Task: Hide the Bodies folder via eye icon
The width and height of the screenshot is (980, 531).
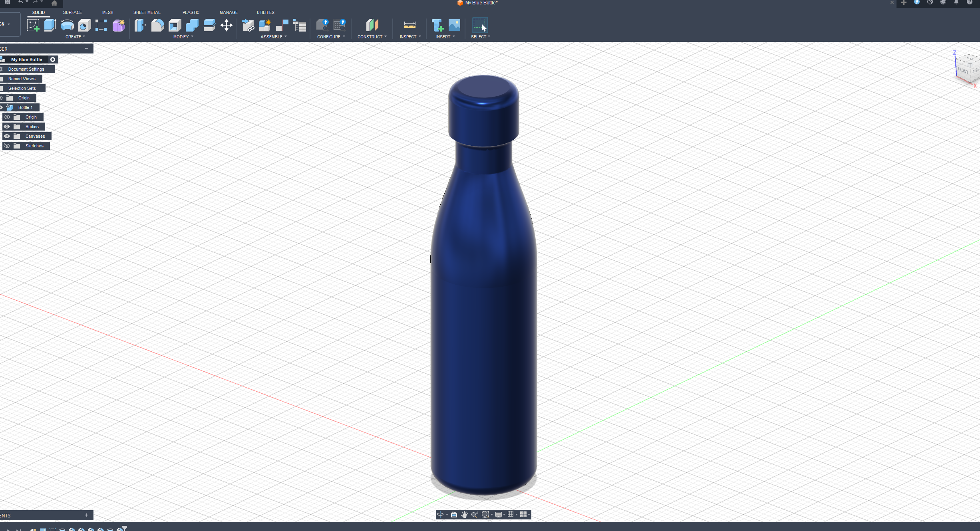Action: point(7,127)
